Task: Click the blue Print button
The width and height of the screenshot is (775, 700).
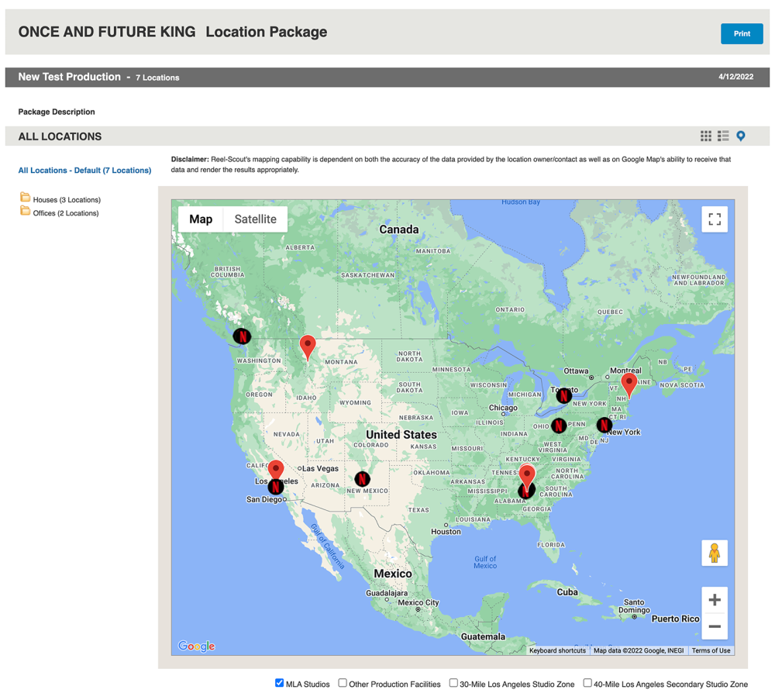Action: coord(742,33)
